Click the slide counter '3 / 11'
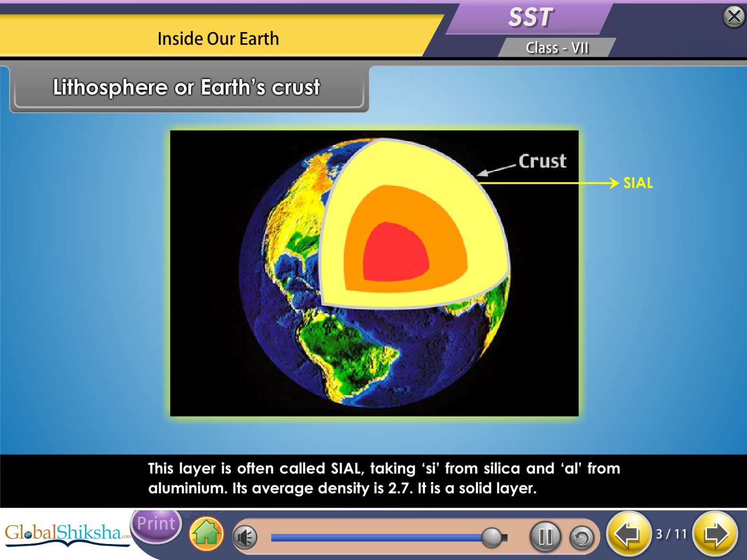The height and width of the screenshot is (560, 747). click(x=671, y=534)
